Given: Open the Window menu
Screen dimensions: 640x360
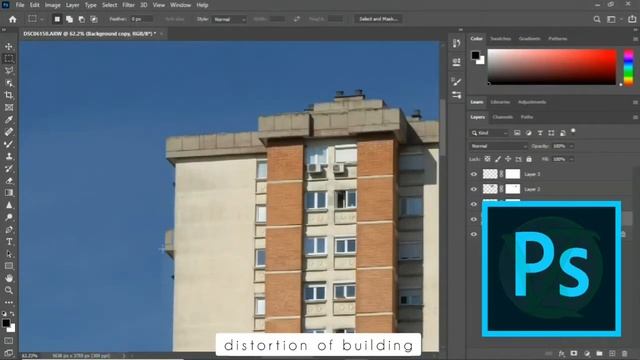Looking at the screenshot, I should pos(180,5).
